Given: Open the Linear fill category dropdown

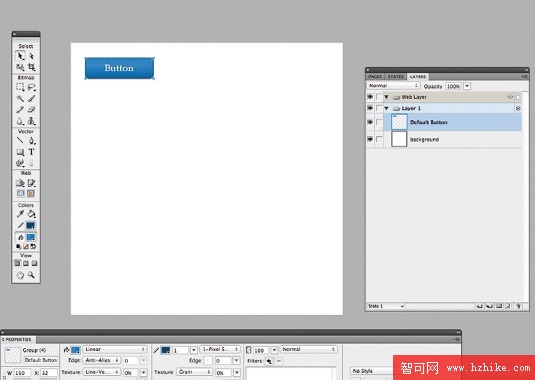Looking at the screenshot, I should click(x=115, y=349).
